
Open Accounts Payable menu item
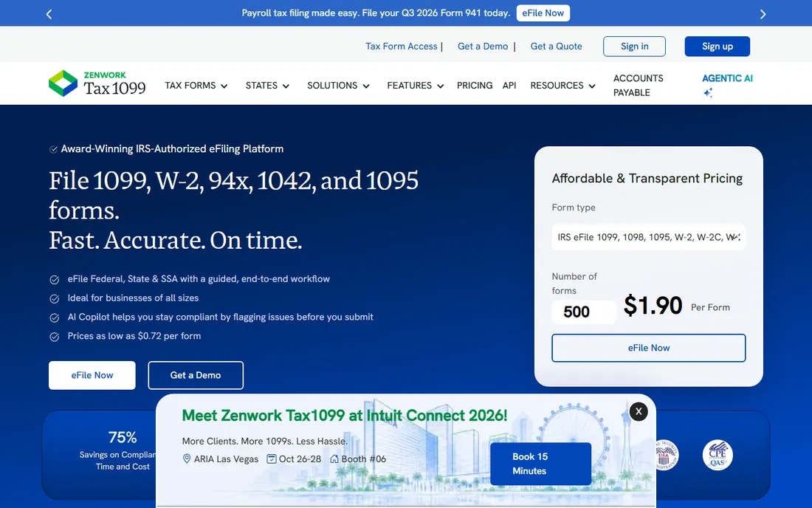pyautogui.click(x=638, y=86)
